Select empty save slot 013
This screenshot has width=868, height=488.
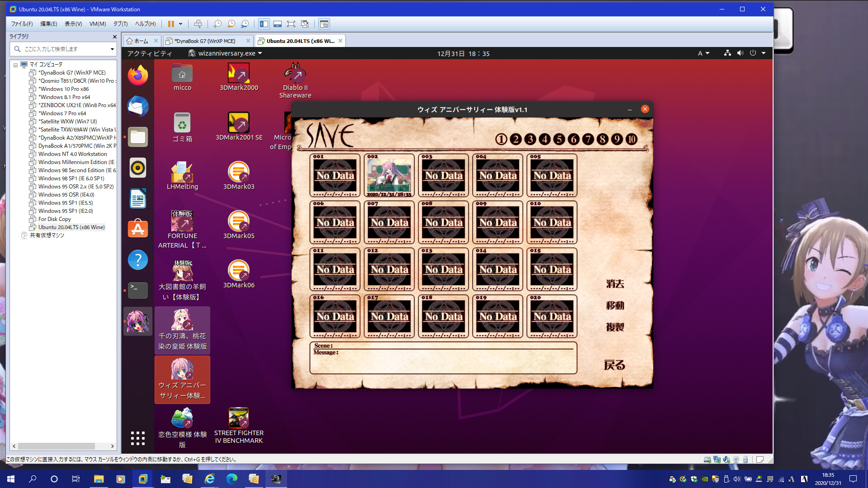pyautogui.click(x=443, y=269)
